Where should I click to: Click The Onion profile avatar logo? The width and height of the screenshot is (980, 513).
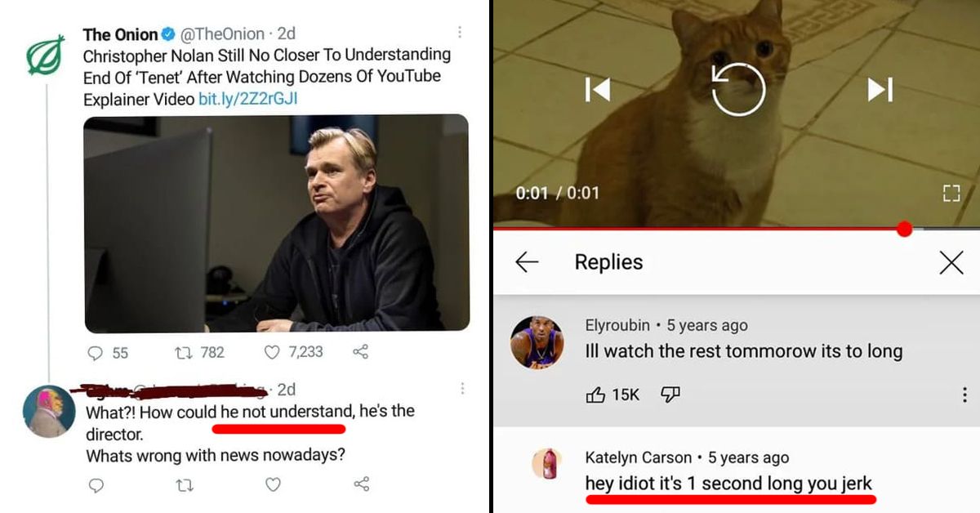45,54
